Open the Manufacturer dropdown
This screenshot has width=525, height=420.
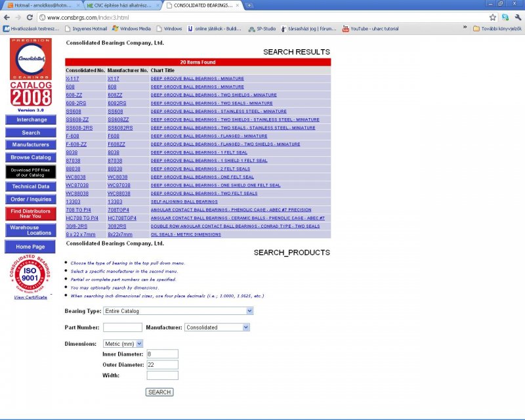point(217,327)
